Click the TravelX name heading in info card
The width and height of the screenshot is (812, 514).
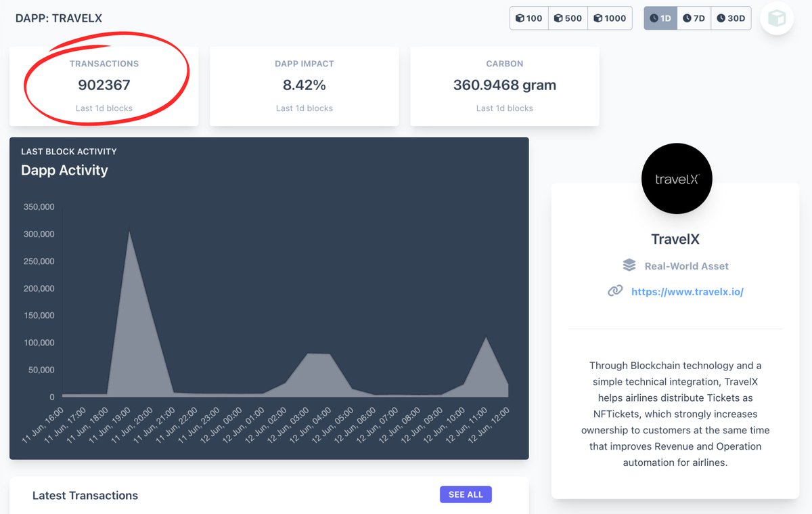677,239
